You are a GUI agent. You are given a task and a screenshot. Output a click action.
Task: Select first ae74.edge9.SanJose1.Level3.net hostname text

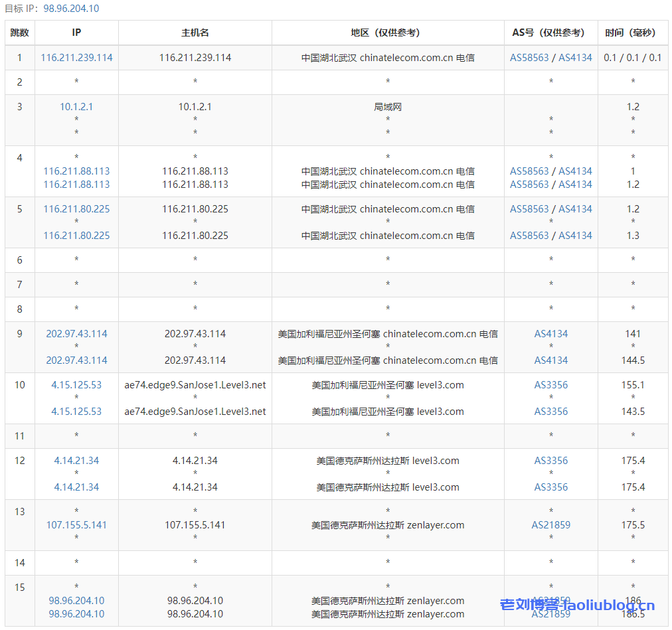point(195,385)
